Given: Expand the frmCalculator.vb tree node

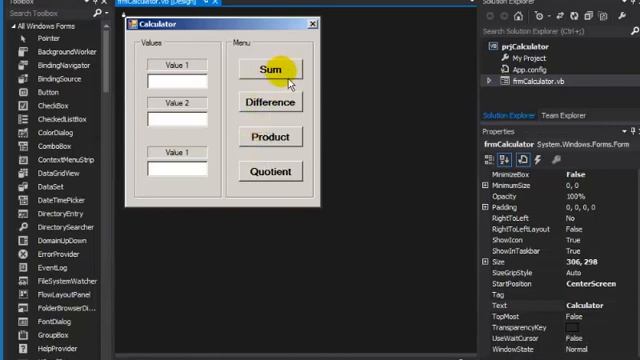Looking at the screenshot, I should pos(489,81).
